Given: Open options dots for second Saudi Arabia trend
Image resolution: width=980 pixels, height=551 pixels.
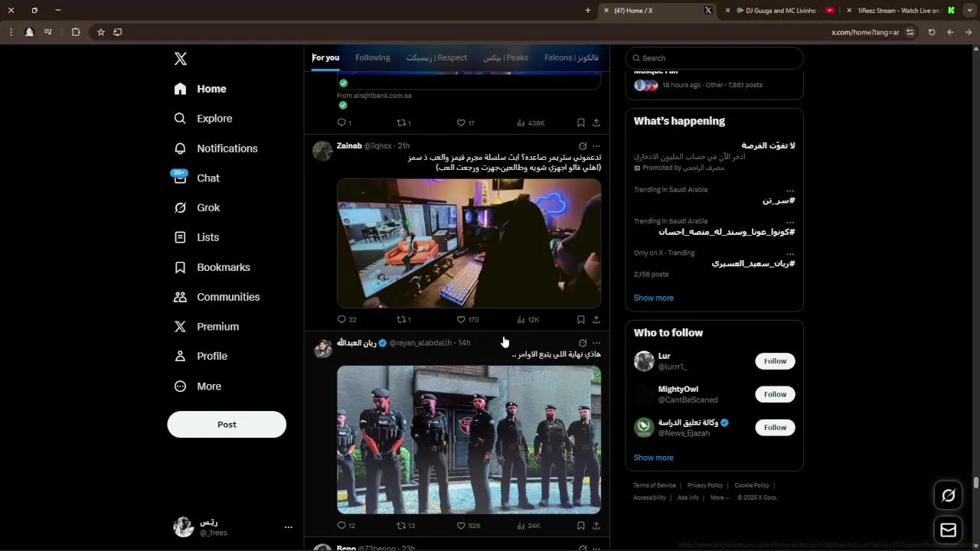Looking at the screenshot, I should tap(790, 222).
